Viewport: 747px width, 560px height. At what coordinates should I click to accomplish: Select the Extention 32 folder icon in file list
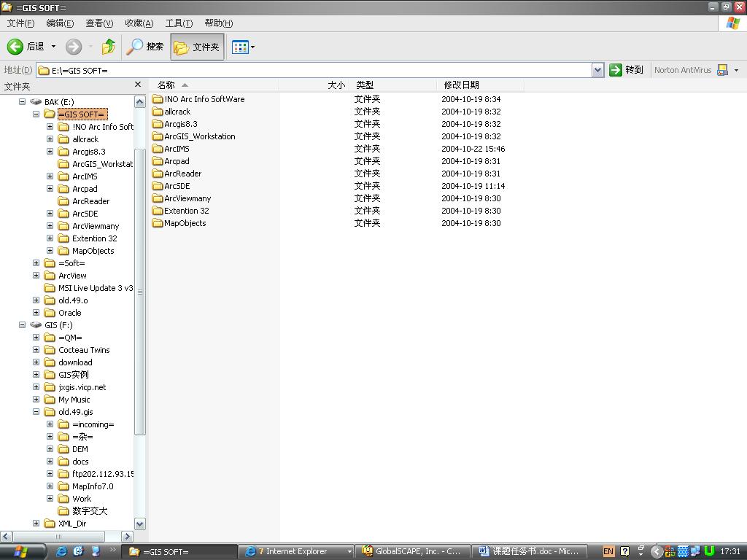[158, 211]
